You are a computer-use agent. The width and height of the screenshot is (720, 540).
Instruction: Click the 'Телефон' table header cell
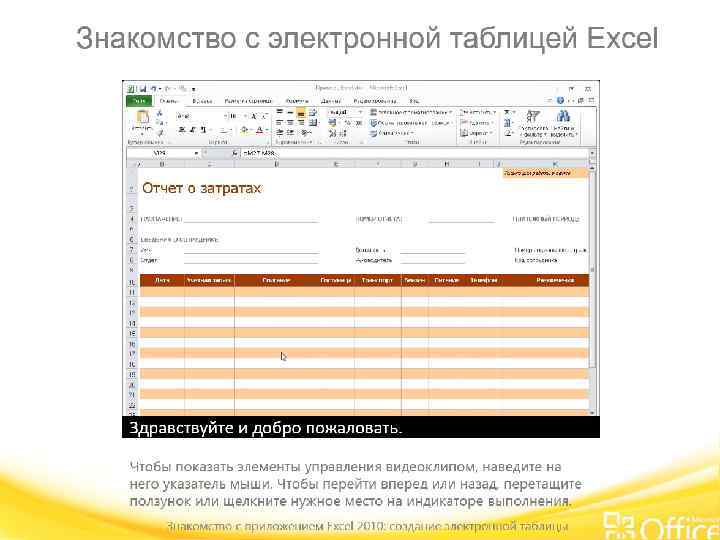(x=484, y=280)
